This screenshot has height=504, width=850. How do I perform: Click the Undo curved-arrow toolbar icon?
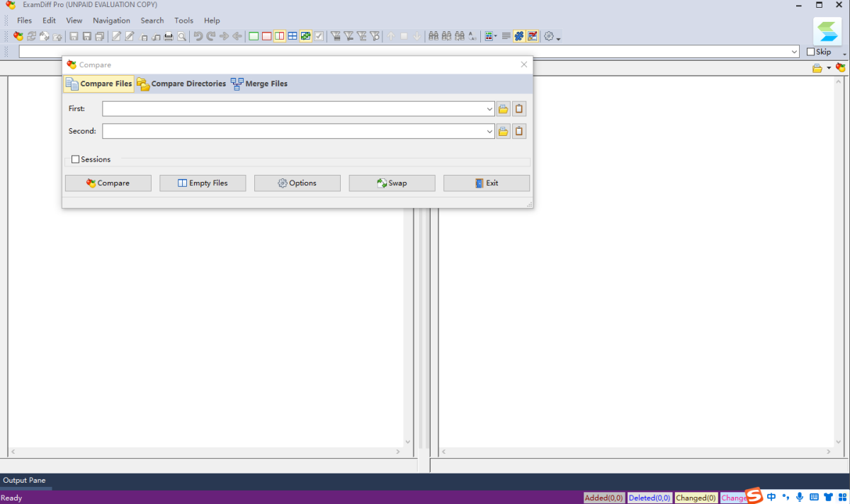(198, 36)
